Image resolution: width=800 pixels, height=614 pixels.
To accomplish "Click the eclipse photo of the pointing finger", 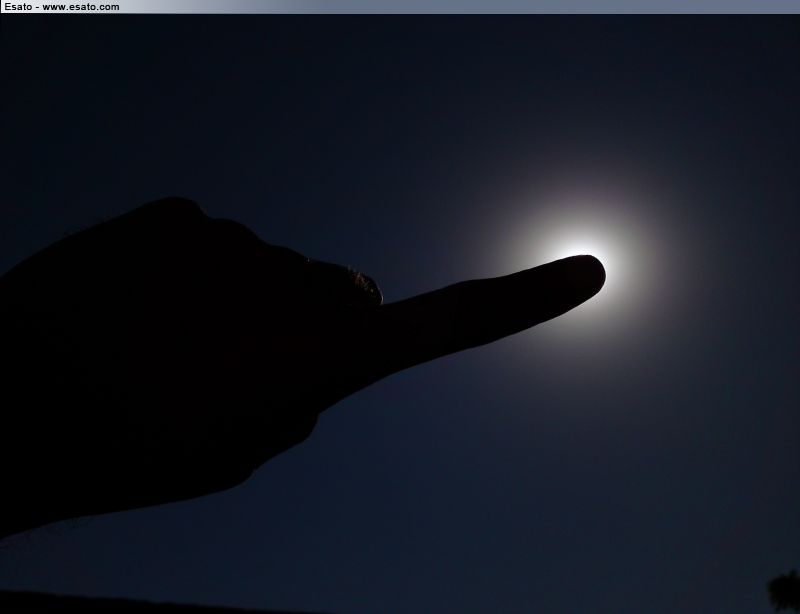I will [x=400, y=314].
